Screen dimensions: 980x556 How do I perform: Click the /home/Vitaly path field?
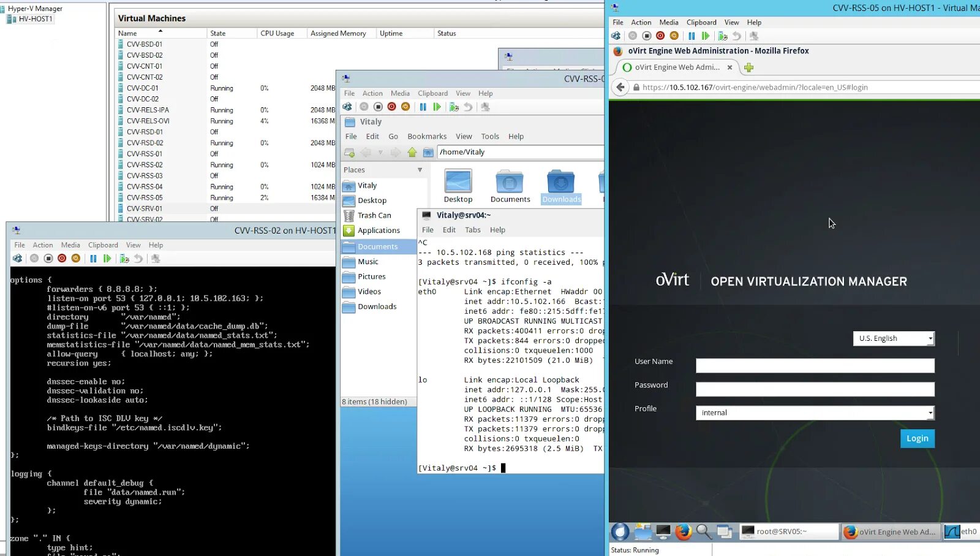pyautogui.click(x=521, y=152)
